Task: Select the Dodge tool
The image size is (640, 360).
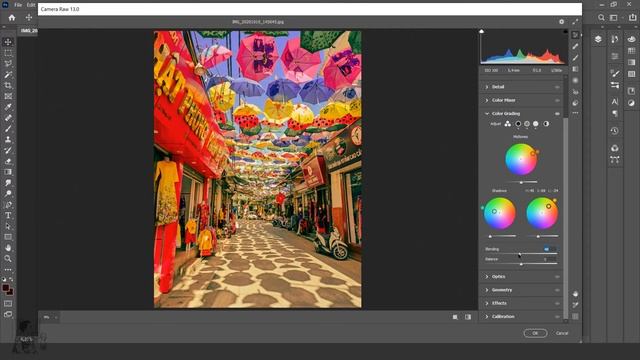Action: coord(8,193)
